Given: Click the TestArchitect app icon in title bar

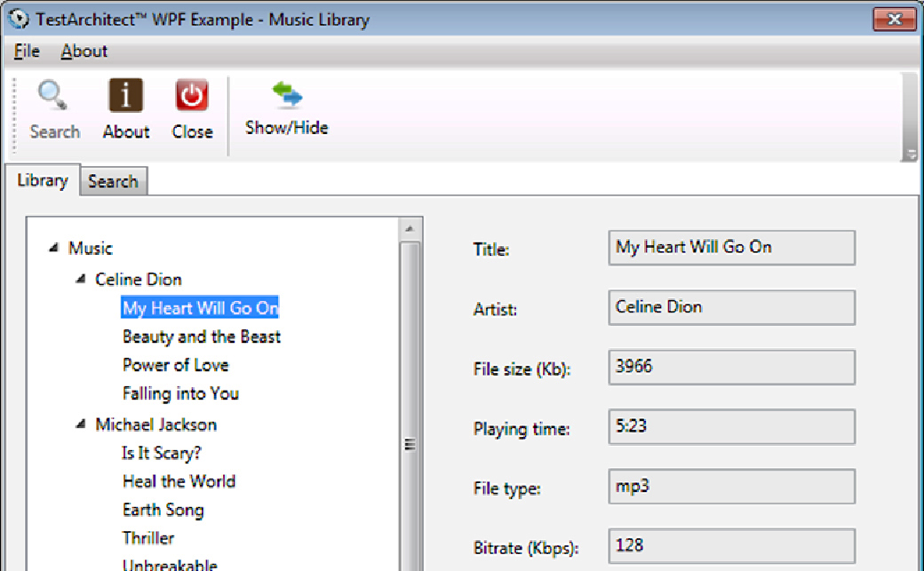Looking at the screenshot, I should pyautogui.click(x=19, y=19).
